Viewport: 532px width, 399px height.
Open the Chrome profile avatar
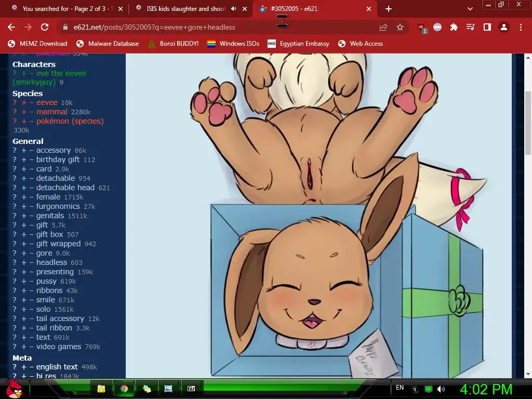[504, 27]
